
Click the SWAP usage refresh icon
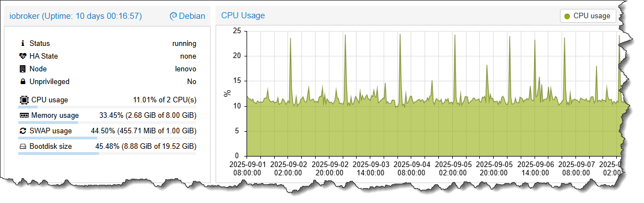click(23, 131)
